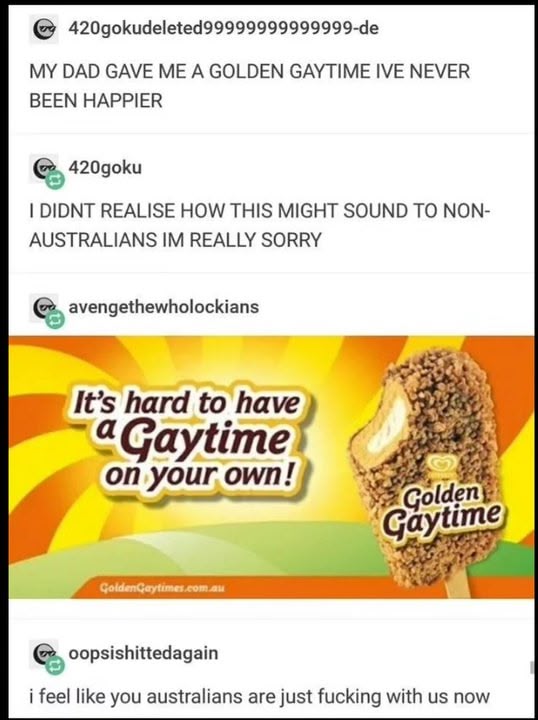Screen dimensions: 538x720
Task: Visit the avengethewholockians blog
Action: (164, 307)
